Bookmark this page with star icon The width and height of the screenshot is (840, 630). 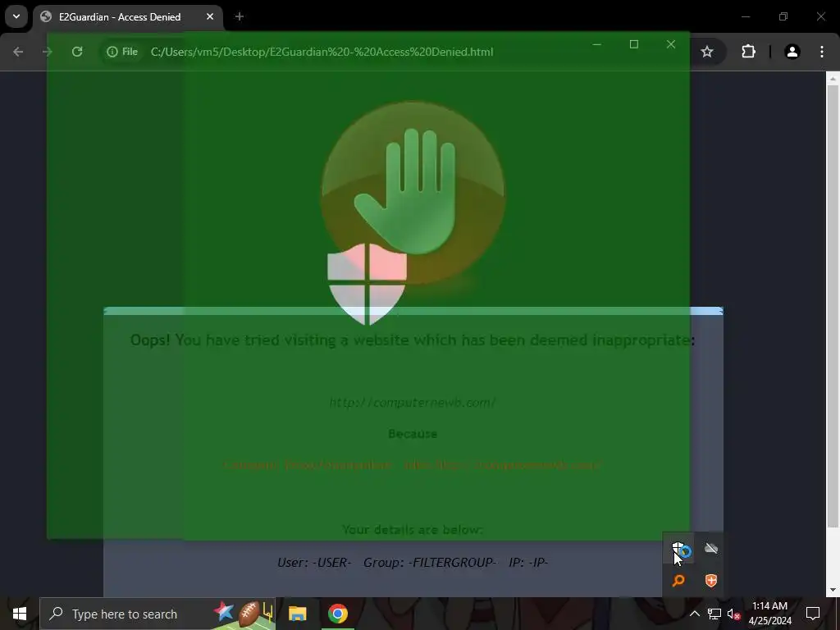[x=707, y=52]
